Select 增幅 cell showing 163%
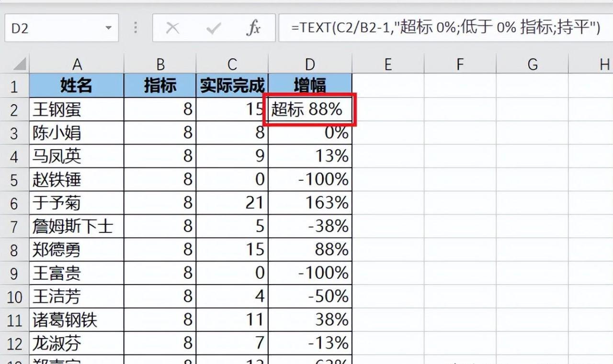The height and width of the screenshot is (364, 613). click(x=310, y=203)
